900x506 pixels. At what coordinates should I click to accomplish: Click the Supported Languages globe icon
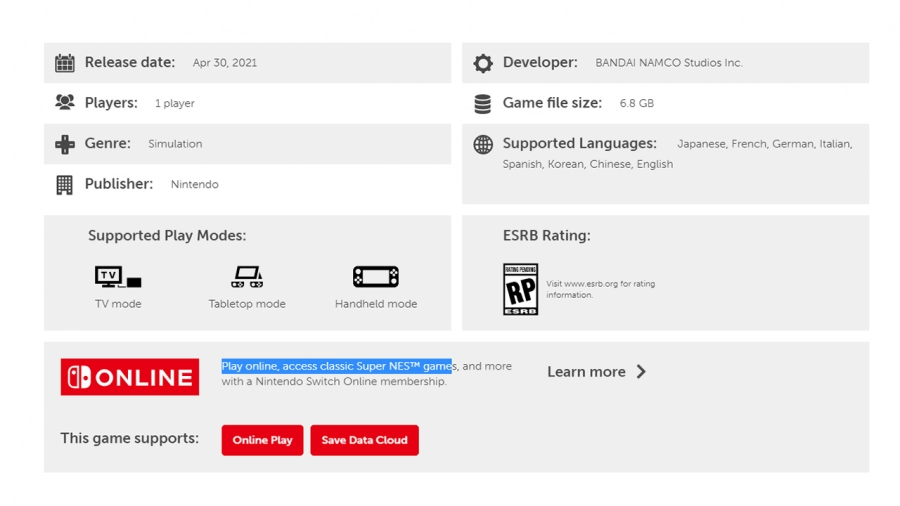[483, 144]
